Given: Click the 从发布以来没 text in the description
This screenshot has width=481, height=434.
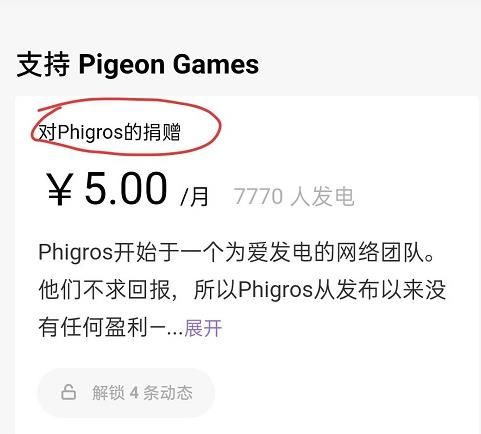Looking at the screenshot, I should (380, 290).
